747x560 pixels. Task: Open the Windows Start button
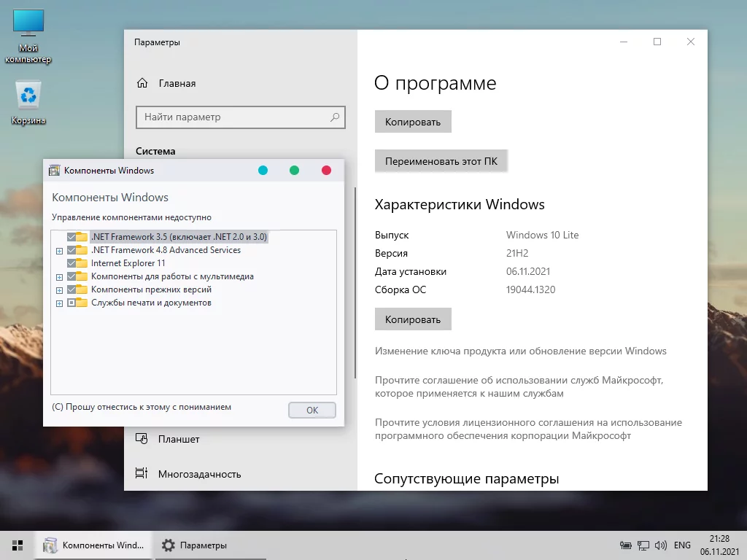point(18,545)
